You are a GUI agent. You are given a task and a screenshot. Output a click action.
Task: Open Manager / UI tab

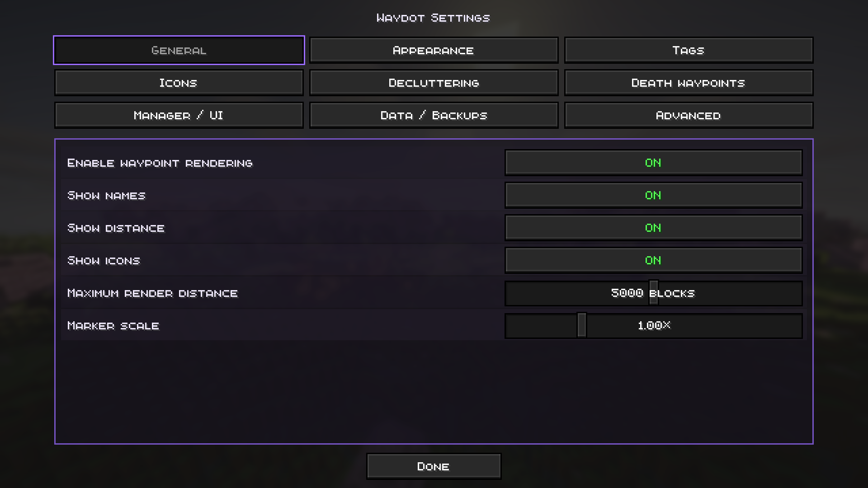pos(179,115)
